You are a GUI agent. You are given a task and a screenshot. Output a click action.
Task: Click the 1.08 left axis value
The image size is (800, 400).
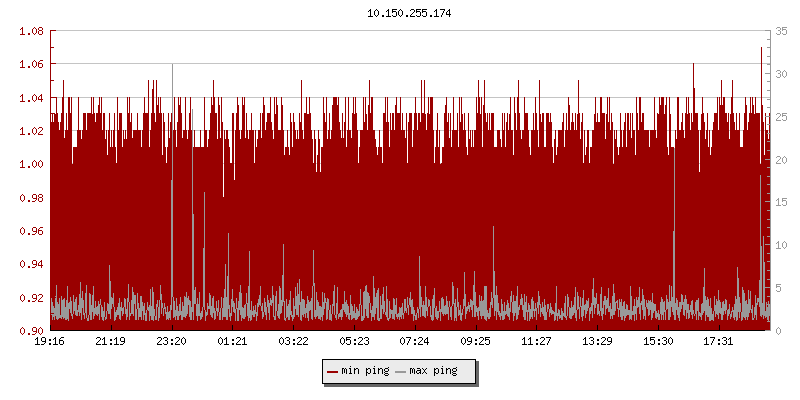(30, 31)
